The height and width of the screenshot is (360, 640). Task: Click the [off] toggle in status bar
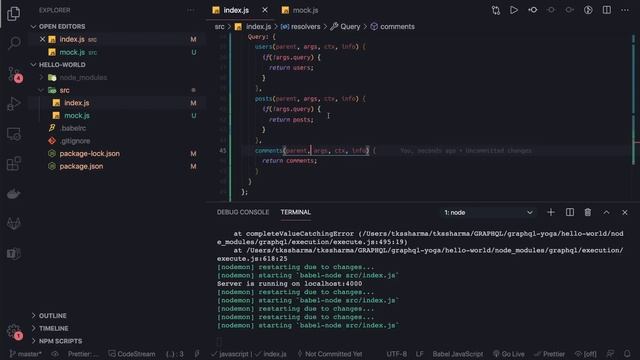pos(586,354)
